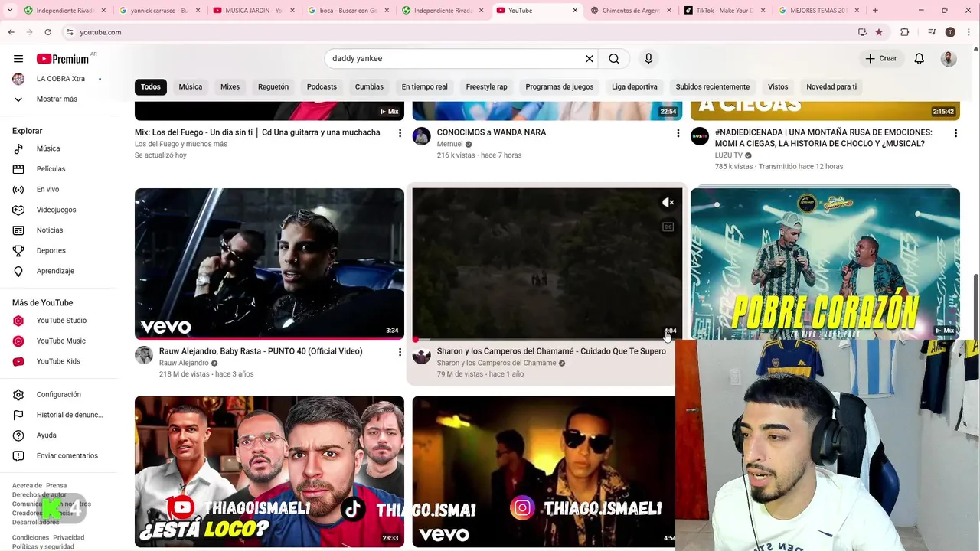Open Rauw Alejandro channel name link

click(184, 364)
